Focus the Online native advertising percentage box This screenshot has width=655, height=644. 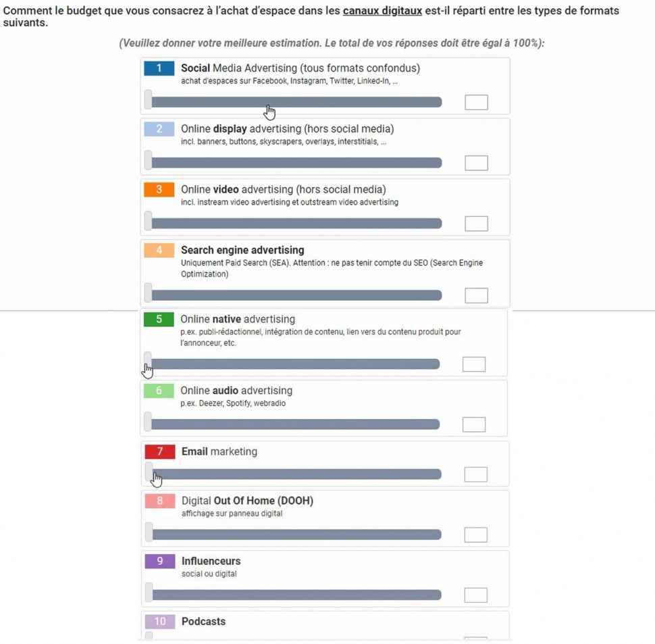(474, 364)
